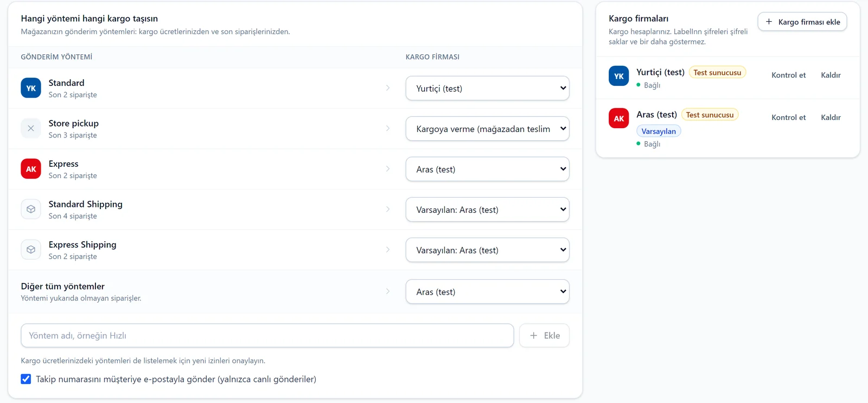Open the carrier dropdown for Express Shipping
This screenshot has width=868, height=403.
487,250
